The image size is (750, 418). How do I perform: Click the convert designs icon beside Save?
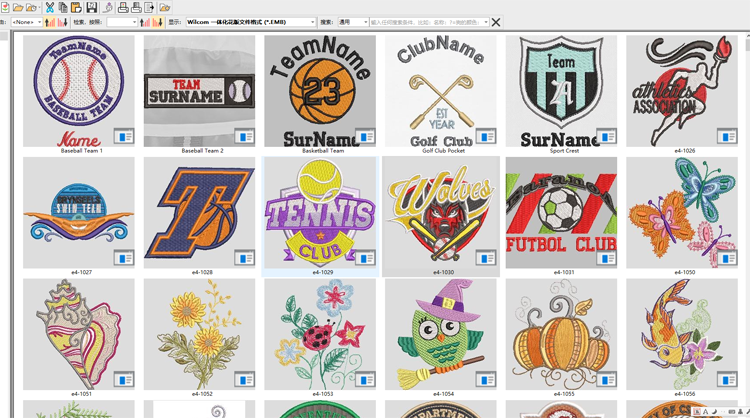[x=108, y=8]
